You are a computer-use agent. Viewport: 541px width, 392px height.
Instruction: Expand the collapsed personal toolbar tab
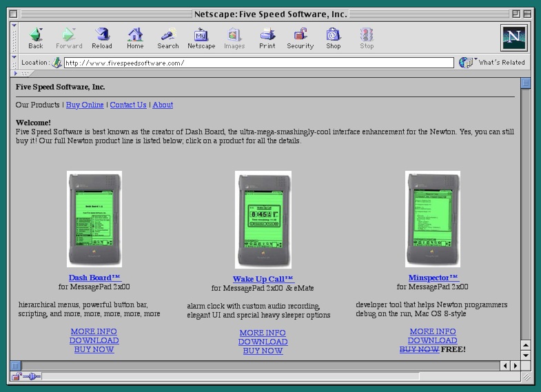[23, 74]
